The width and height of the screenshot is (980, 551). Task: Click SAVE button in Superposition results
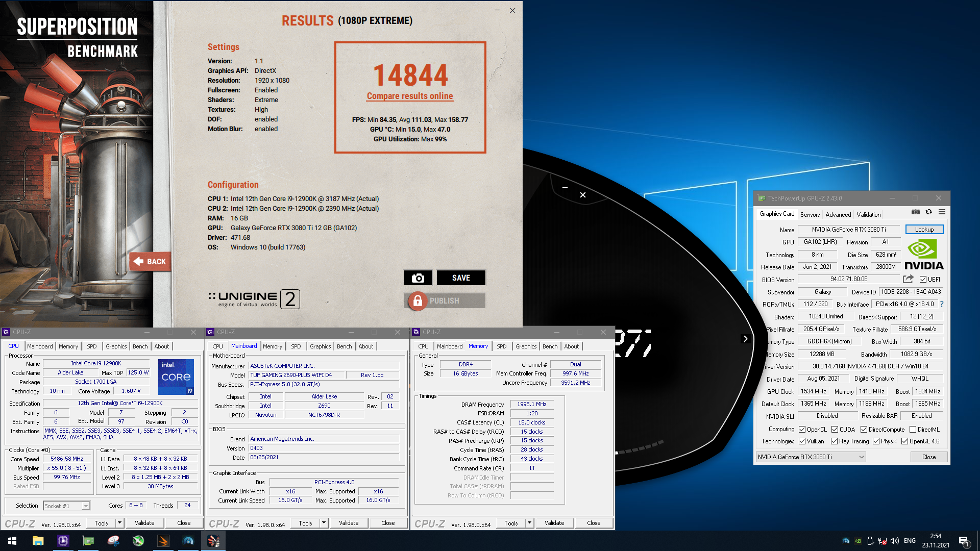[461, 278]
